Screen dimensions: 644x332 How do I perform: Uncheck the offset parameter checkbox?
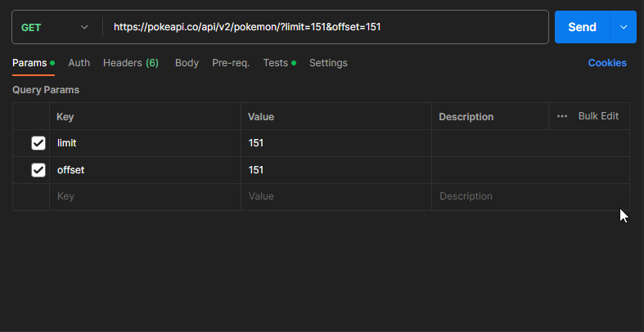click(38, 170)
